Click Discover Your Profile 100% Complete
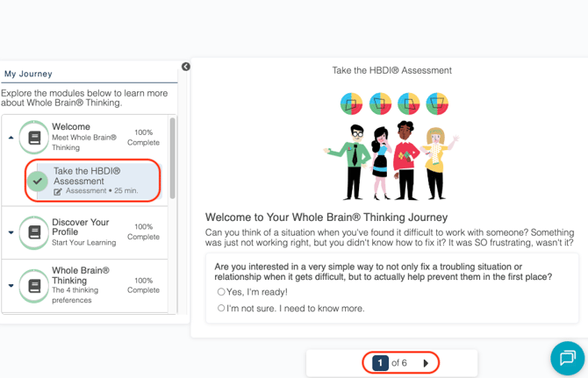588x378 pixels. click(x=143, y=232)
